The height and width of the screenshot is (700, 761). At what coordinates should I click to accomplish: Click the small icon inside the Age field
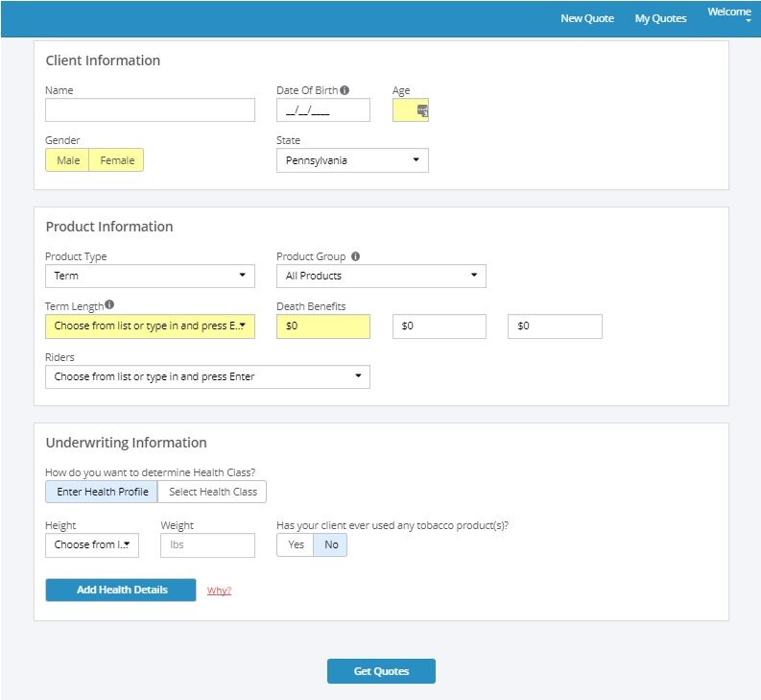click(x=422, y=110)
